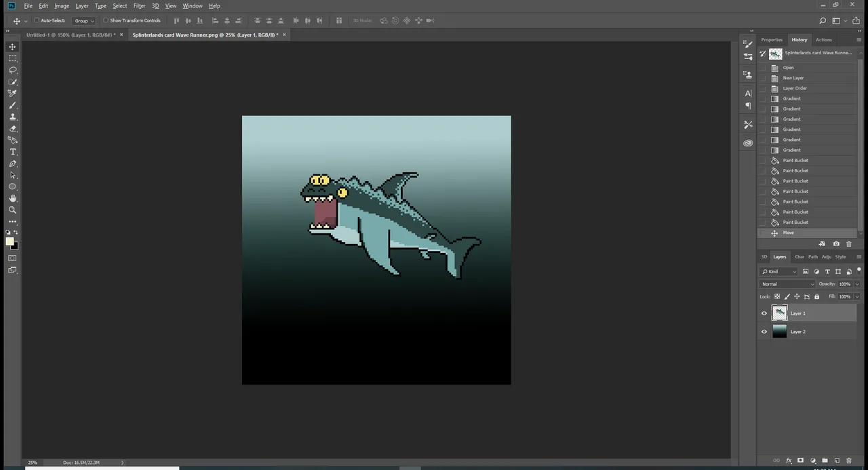Toggle lock all for the layer
The image size is (868, 470).
point(816,296)
